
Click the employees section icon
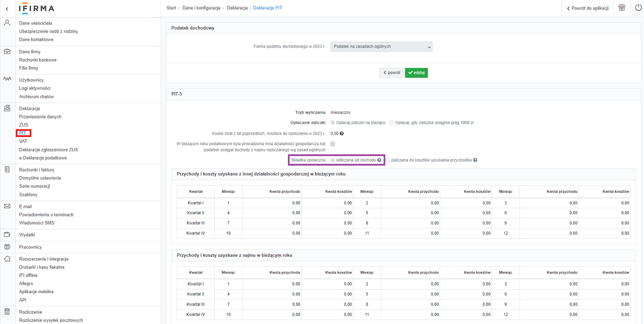pos(7,247)
